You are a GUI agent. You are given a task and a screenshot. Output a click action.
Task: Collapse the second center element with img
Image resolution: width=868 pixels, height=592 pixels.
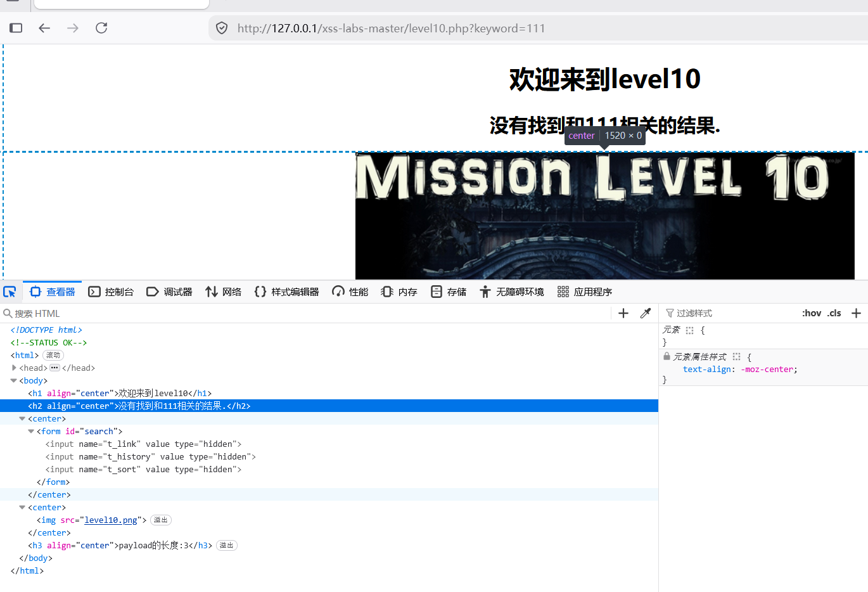pos(22,507)
